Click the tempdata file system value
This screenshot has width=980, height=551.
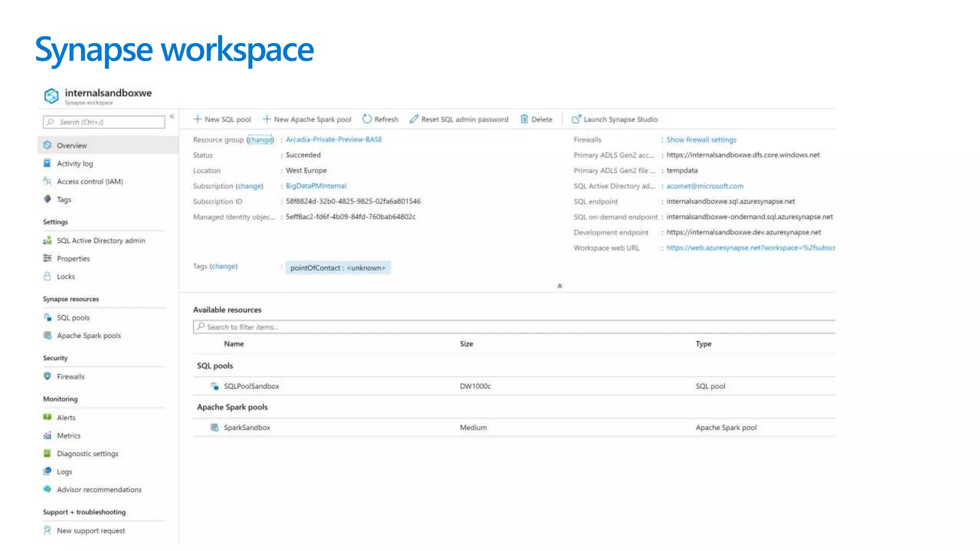point(682,170)
